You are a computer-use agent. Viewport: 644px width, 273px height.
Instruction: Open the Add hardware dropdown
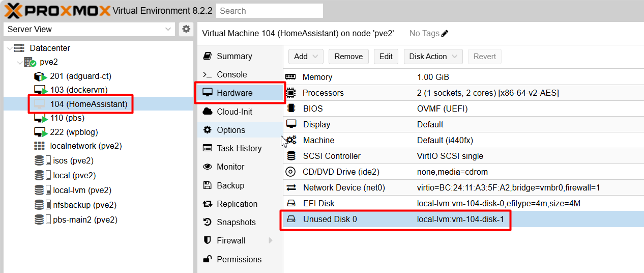point(306,57)
